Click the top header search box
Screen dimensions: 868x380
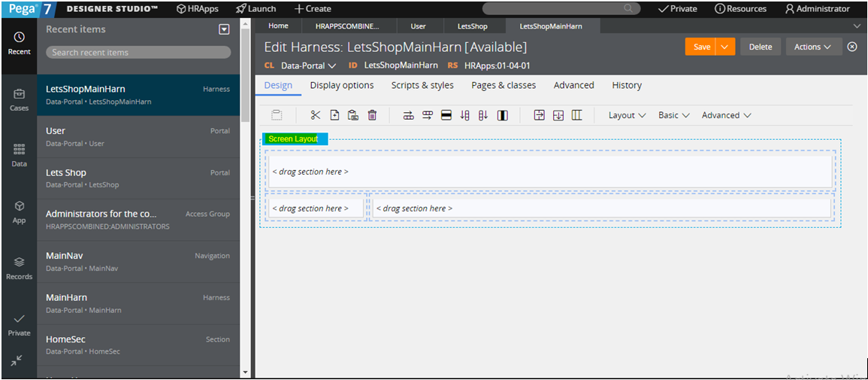[x=561, y=9]
